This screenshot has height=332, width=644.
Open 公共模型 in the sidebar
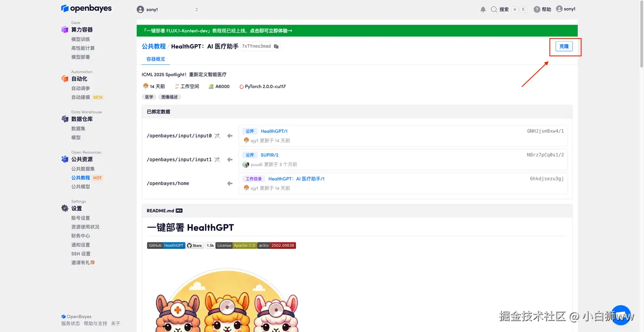(x=80, y=187)
